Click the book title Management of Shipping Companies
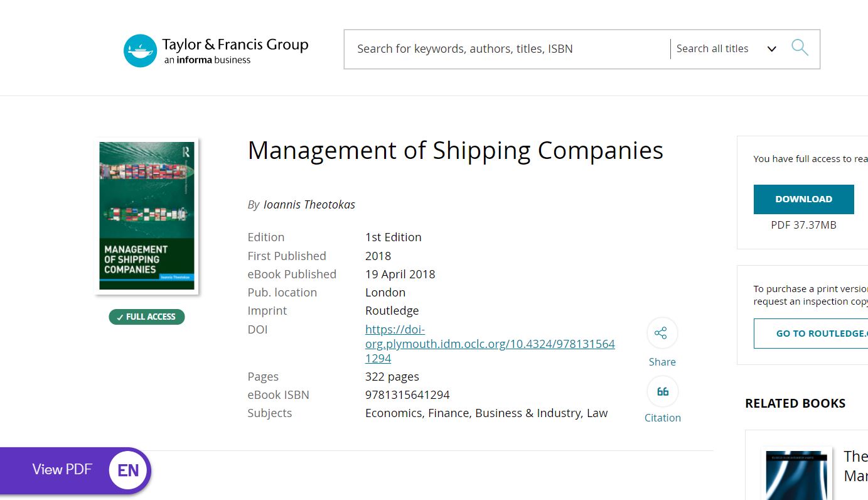The width and height of the screenshot is (868, 500). coord(455,151)
